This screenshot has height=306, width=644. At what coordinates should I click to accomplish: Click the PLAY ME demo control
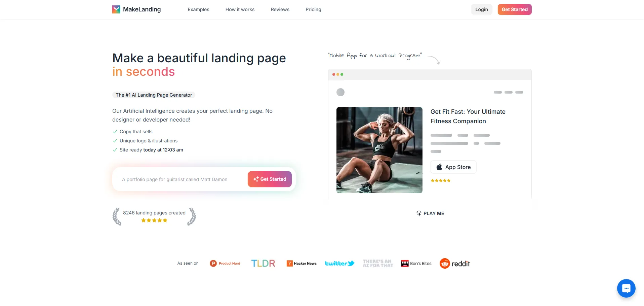tap(430, 213)
